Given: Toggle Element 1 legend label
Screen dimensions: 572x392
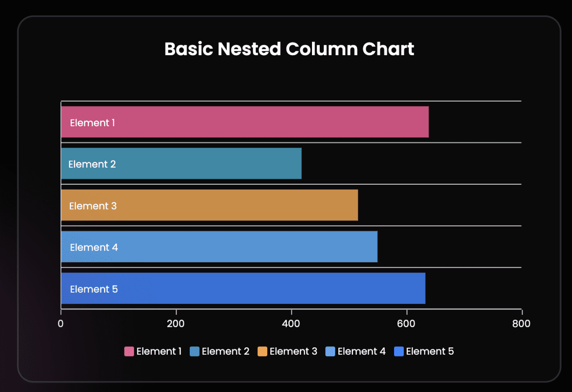Looking at the screenshot, I should 159,351.
